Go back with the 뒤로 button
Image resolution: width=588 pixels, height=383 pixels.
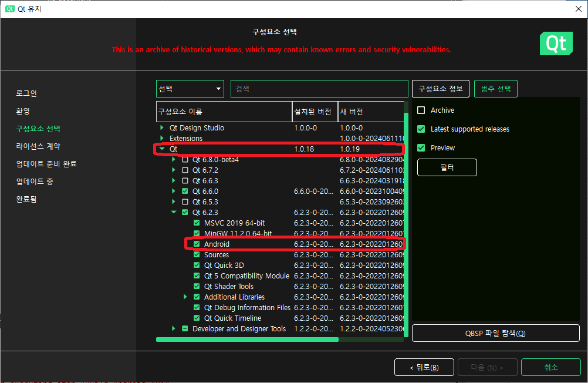click(424, 367)
